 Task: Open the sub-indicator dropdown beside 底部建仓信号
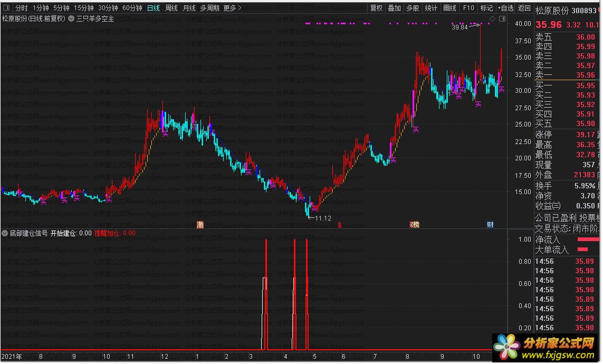[x=5, y=233]
